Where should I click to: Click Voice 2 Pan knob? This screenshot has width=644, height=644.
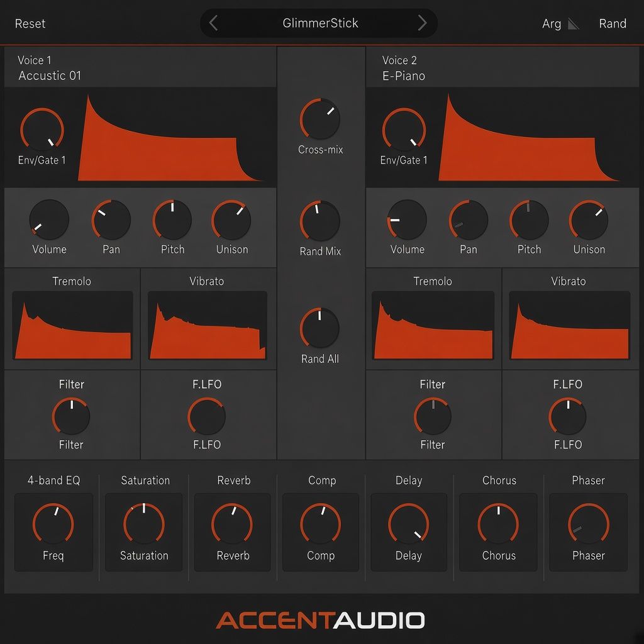[x=468, y=219]
